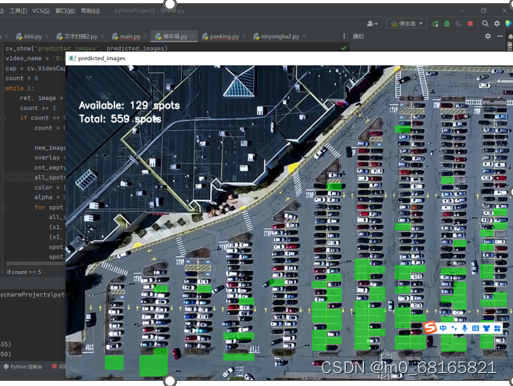The height and width of the screenshot is (386, 513).
Task: Click the Run with Coverage icon
Action: pos(458,24)
